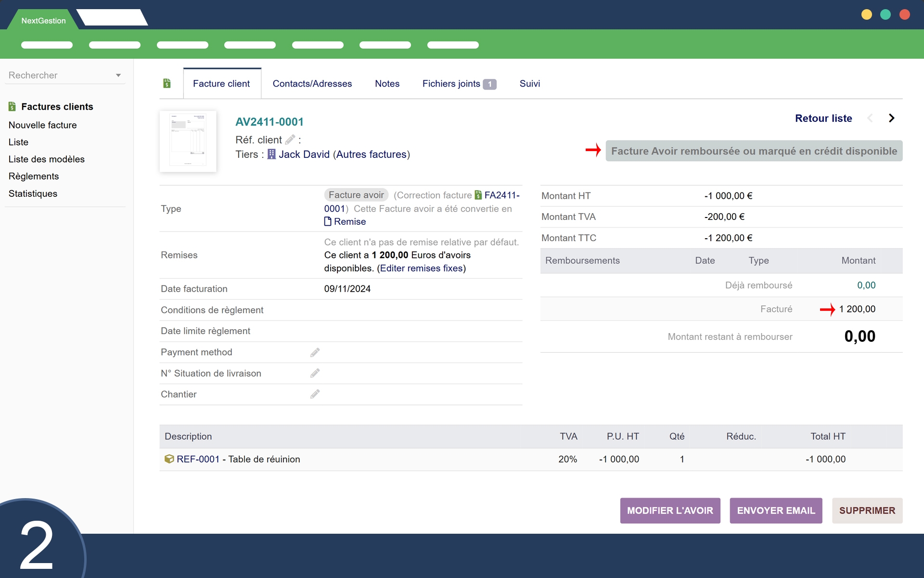Viewport: 924px width, 578px height.
Task: Edit Chantier field with pencil icon
Action: pos(315,395)
